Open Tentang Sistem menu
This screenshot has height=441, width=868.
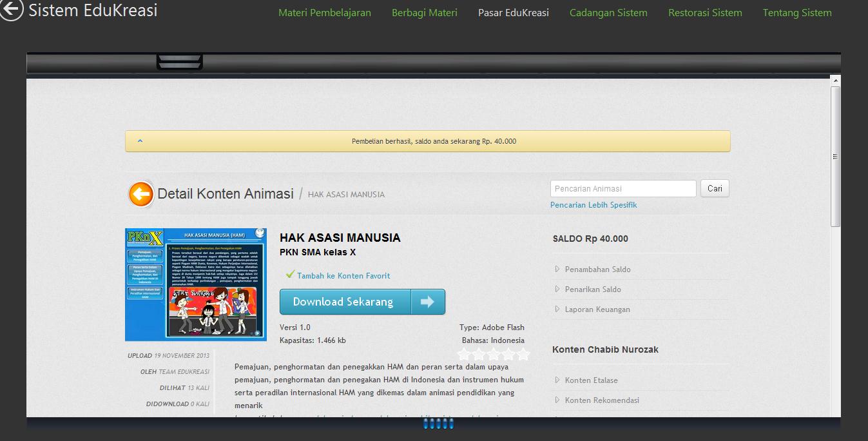797,12
